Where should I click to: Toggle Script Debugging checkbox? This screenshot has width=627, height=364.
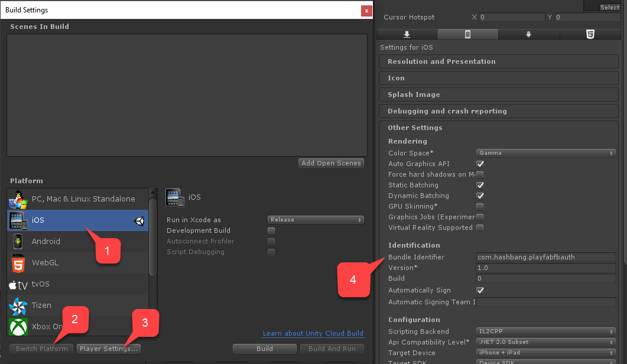pos(271,252)
